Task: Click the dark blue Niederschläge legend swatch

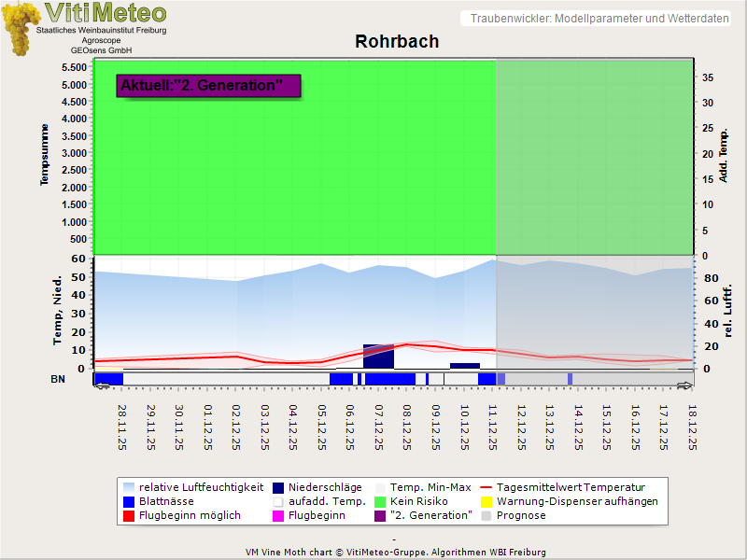Action: point(279,487)
